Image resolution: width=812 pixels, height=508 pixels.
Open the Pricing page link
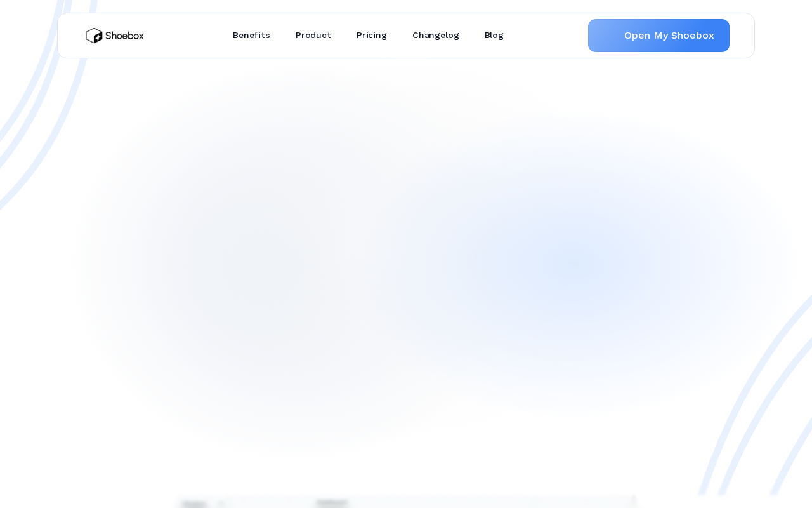tap(372, 36)
